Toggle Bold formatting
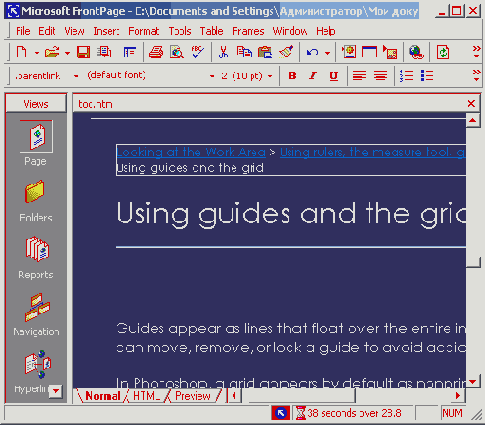The width and height of the screenshot is (485, 425). click(292, 76)
